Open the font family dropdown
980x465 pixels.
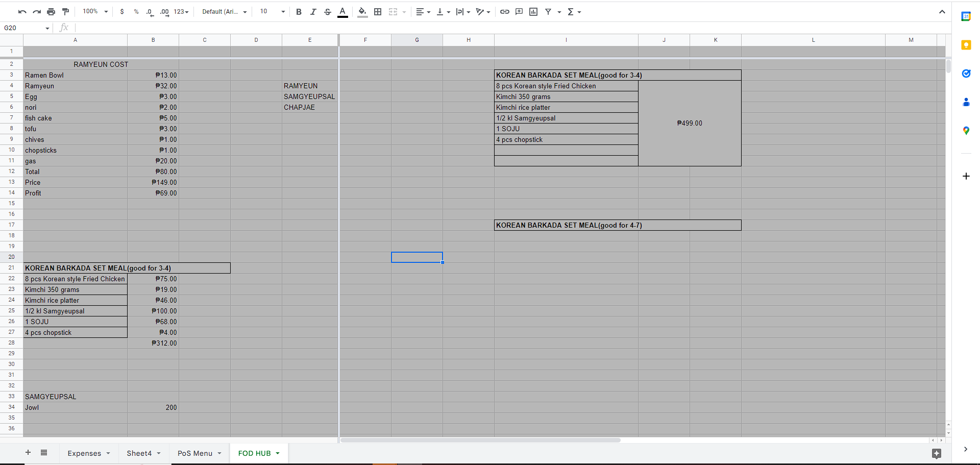[224, 12]
